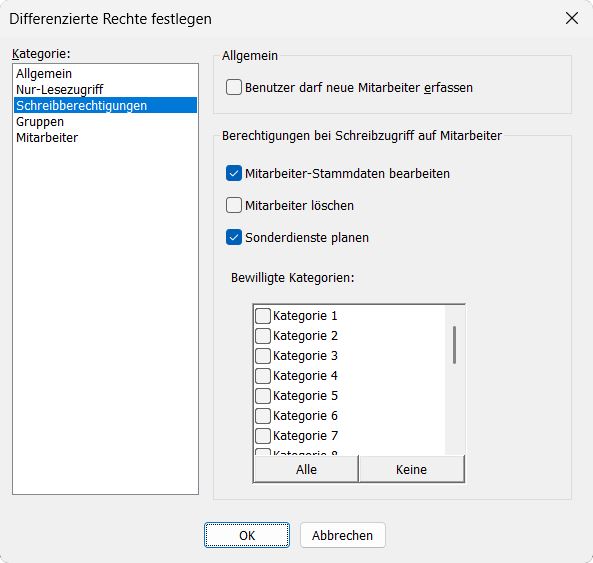Check Kategorie 4 checkbox
Image resolution: width=593 pixels, height=563 pixels.
[x=263, y=376]
